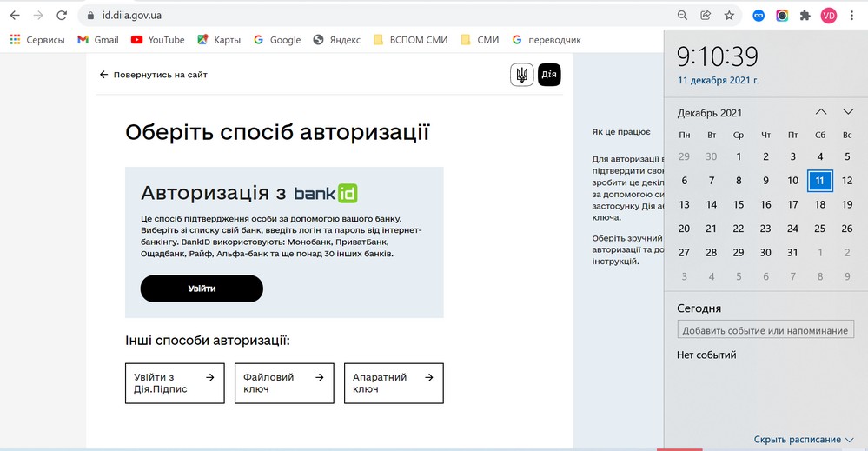The image size is (868, 451).
Task: Click the Ukrainian trident emblem logo
Action: click(521, 75)
